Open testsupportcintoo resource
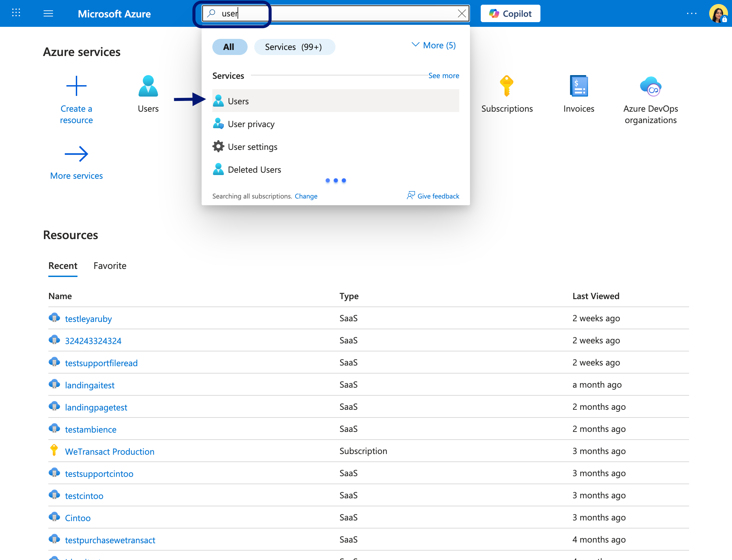Image resolution: width=732 pixels, height=560 pixels. coord(99,473)
